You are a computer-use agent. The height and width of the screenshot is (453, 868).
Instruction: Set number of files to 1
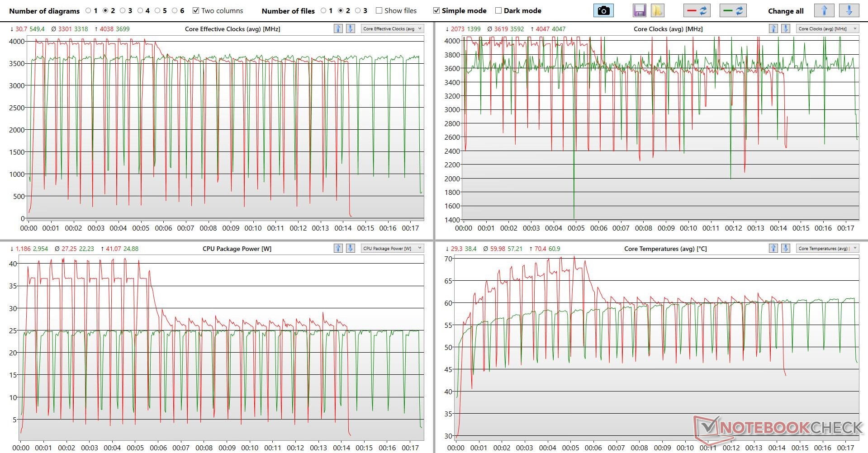[323, 10]
